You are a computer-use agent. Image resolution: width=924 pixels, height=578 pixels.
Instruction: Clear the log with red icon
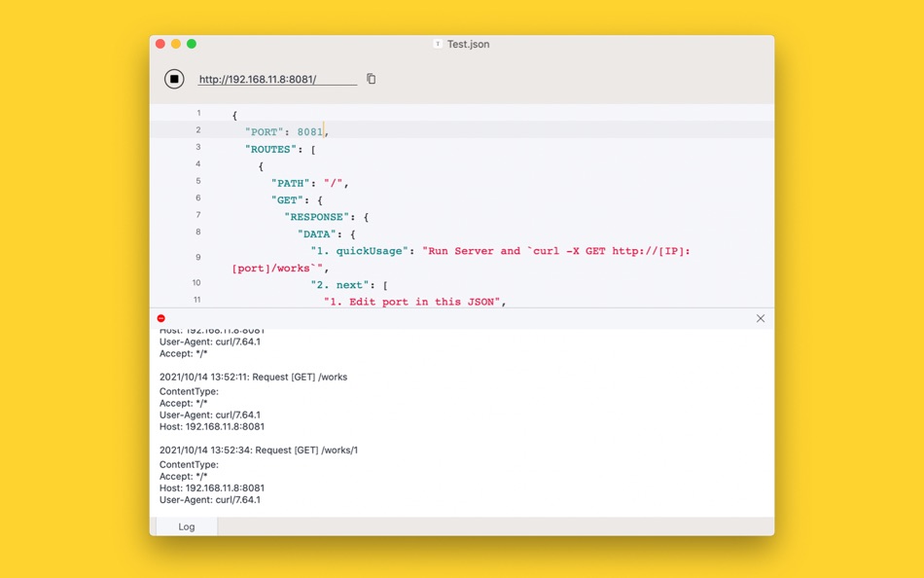pyautogui.click(x=160, y=318)
